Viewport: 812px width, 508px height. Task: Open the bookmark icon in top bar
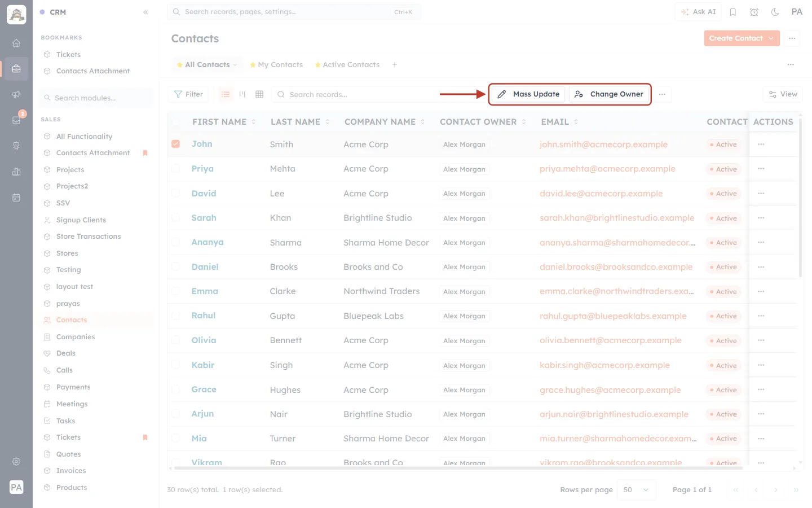tap(733, 12)
